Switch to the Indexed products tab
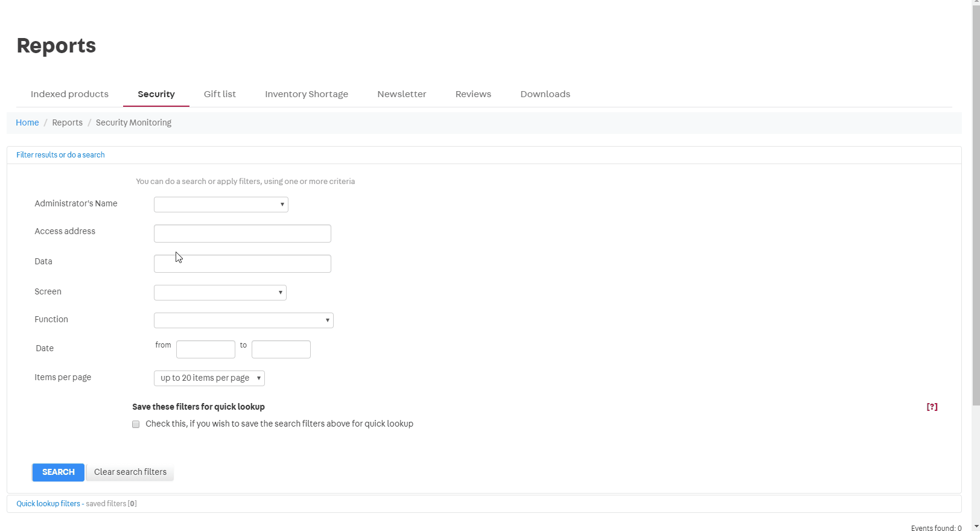Viewport: 980px width, 531px height. (x=69, y=94)
